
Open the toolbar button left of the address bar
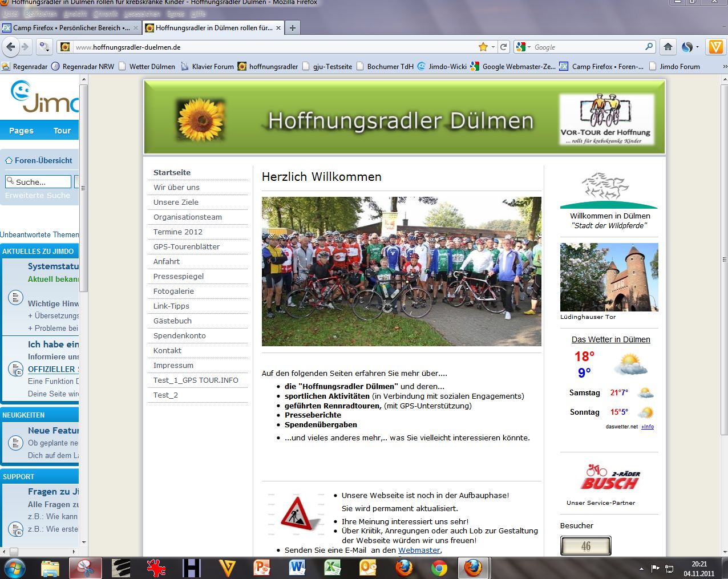pyautogui.click(x=44, y=47)
